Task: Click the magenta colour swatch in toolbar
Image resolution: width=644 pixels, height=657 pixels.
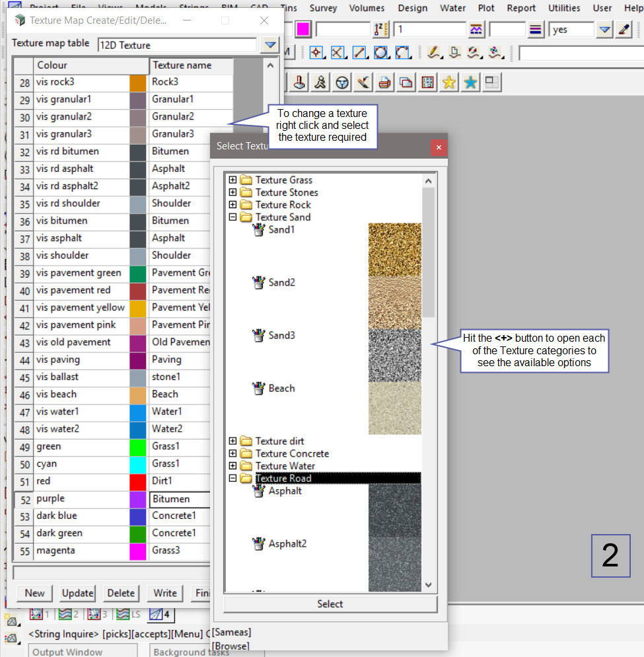Action: (304, 30)
